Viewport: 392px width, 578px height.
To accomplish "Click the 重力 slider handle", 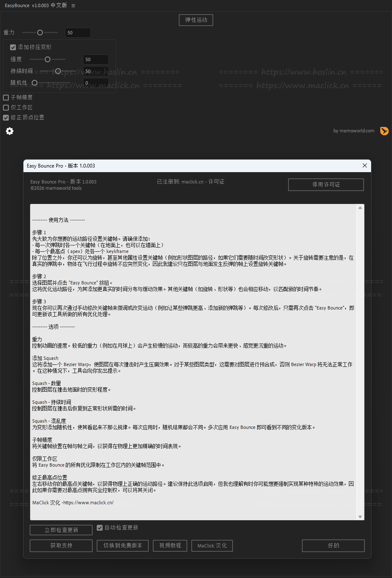I will 40,33.
